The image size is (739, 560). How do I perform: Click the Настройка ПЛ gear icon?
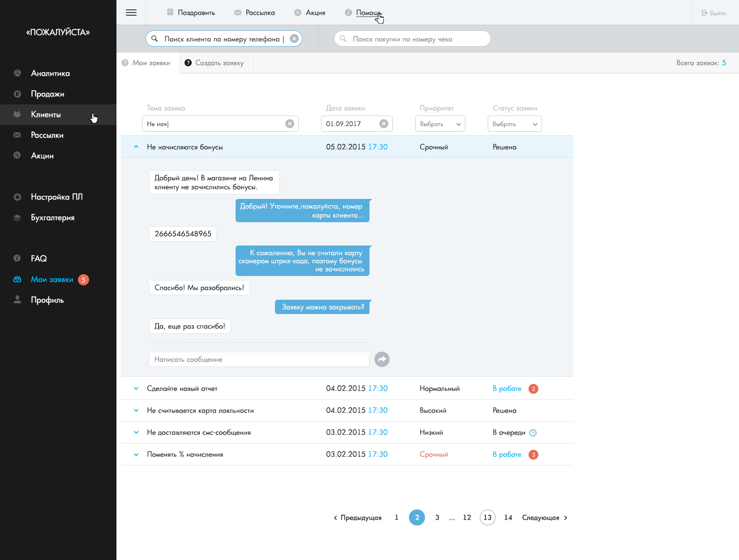coord(17,197)
